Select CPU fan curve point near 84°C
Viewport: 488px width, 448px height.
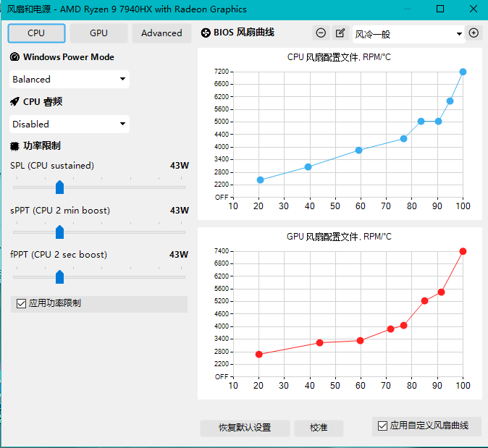coord(421,122)
